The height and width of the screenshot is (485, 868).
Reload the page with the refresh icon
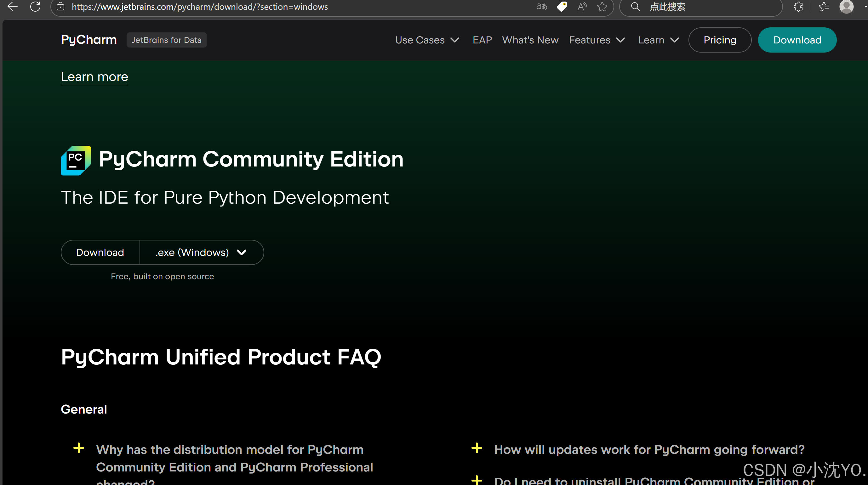point(35,6)
